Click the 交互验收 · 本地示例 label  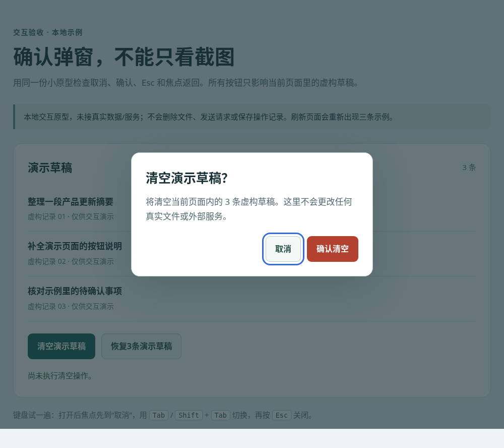[x=47, y=32]
